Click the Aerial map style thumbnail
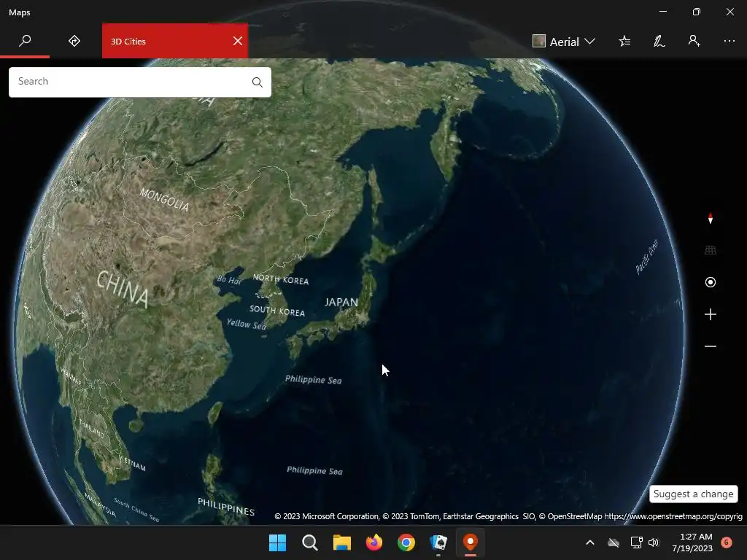 (539, 41)
